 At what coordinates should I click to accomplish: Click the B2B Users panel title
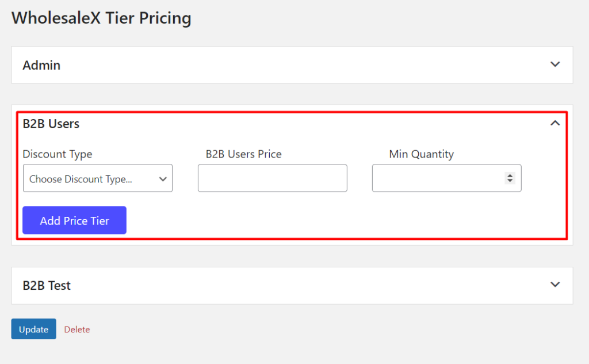tap(51, 124)
